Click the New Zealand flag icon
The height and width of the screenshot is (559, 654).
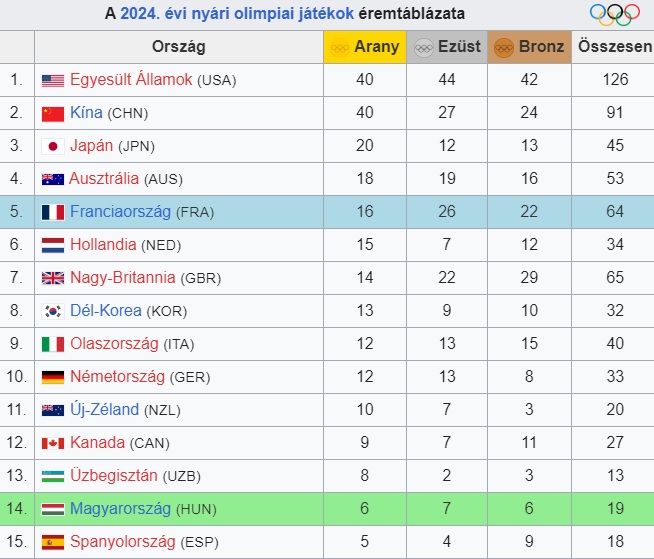[x=53, y=410]
